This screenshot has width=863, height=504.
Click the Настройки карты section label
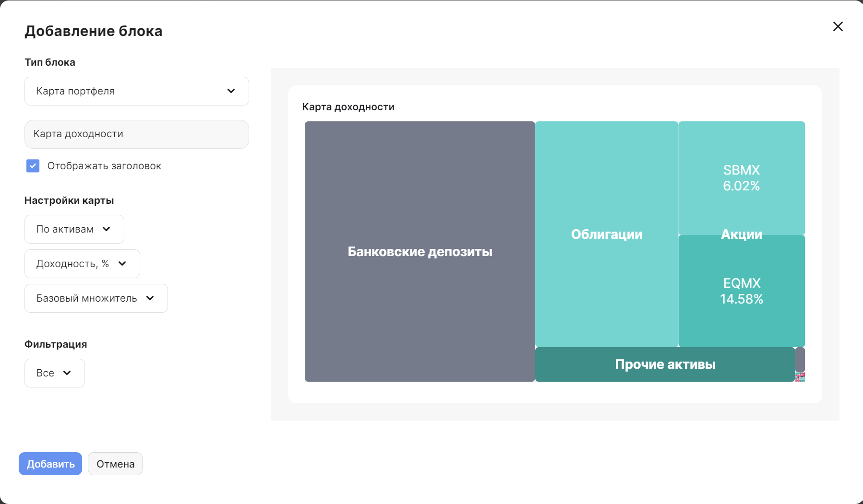coord(69,200)
